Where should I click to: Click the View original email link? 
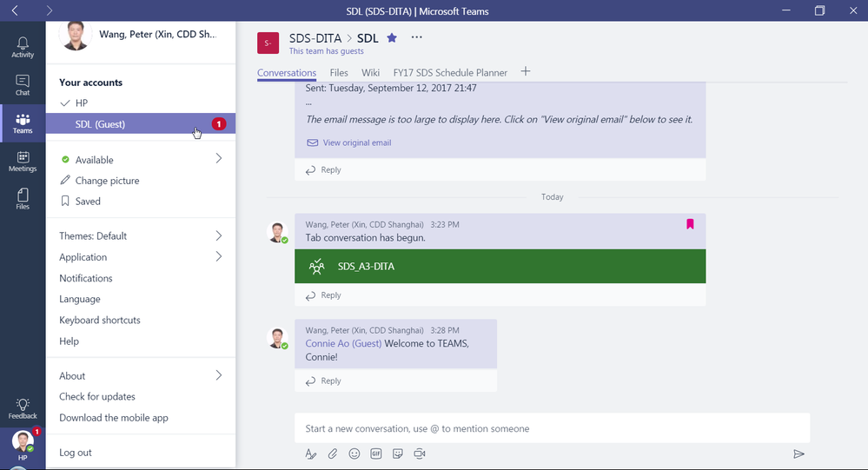[356, 142]
